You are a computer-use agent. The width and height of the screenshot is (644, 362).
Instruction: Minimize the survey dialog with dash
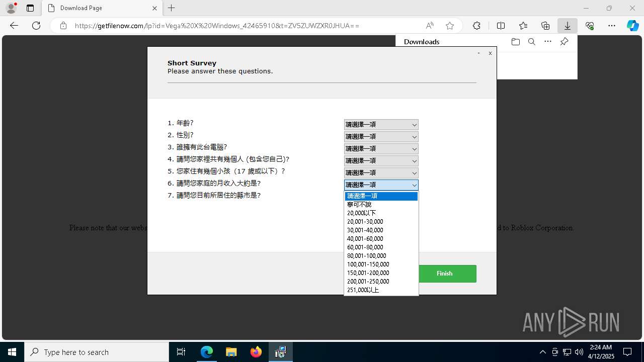pos(478,53)
